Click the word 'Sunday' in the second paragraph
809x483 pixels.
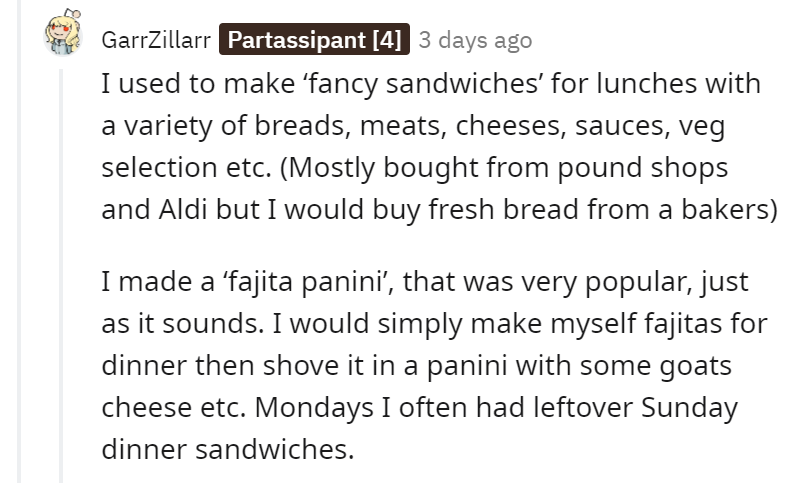689,408
